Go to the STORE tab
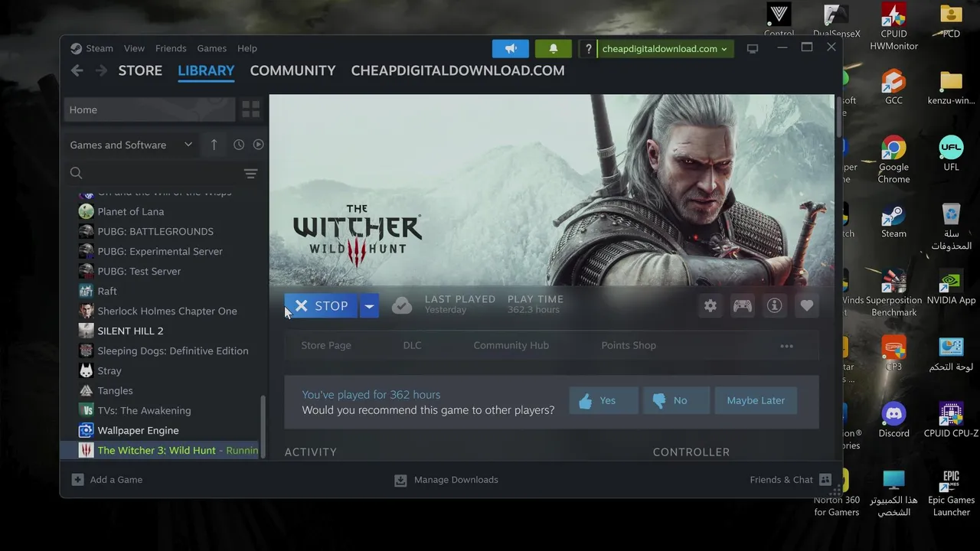This screenshot has height=551, width=980. coord(140,70)
